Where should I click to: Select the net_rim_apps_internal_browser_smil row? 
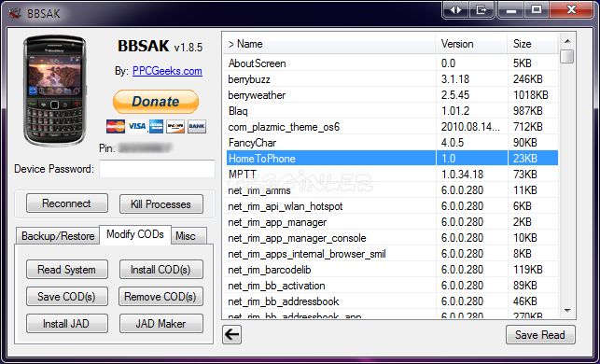391,254
